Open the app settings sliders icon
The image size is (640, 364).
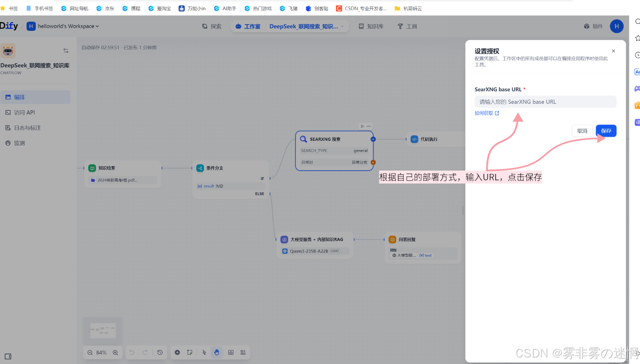[66, 51]
